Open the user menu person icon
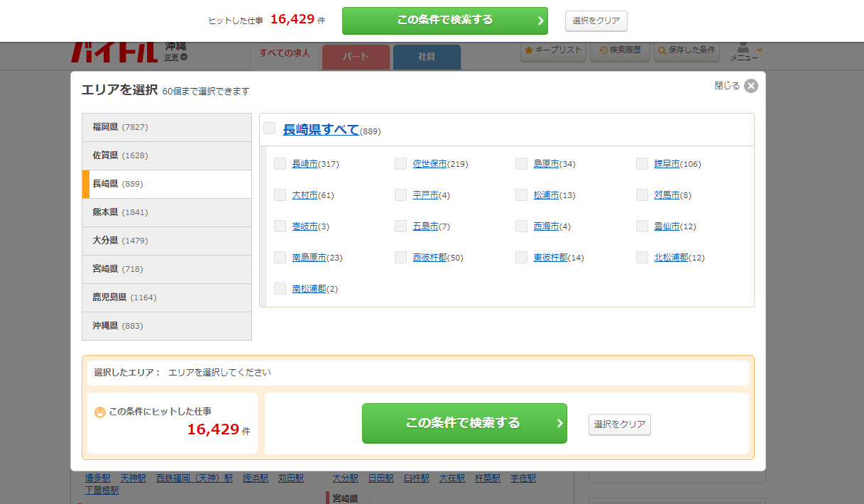864x504 pixels. click(x=744, y=48)
